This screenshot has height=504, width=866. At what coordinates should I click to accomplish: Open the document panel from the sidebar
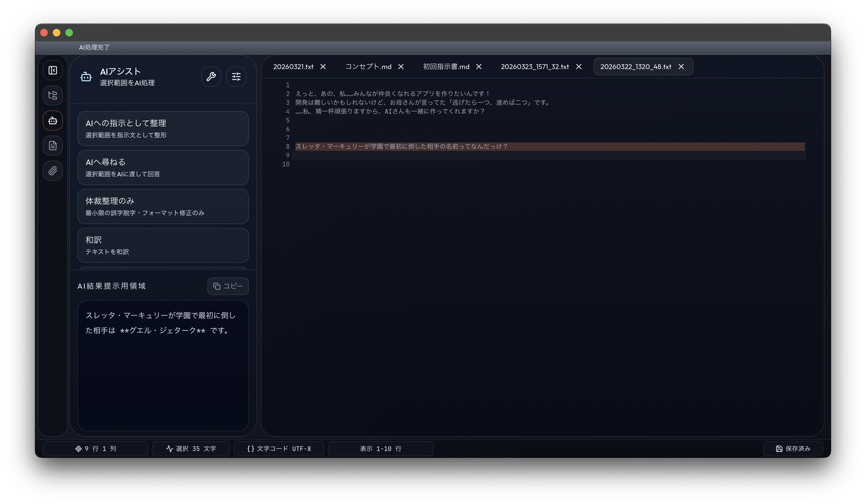pos(52,146)
